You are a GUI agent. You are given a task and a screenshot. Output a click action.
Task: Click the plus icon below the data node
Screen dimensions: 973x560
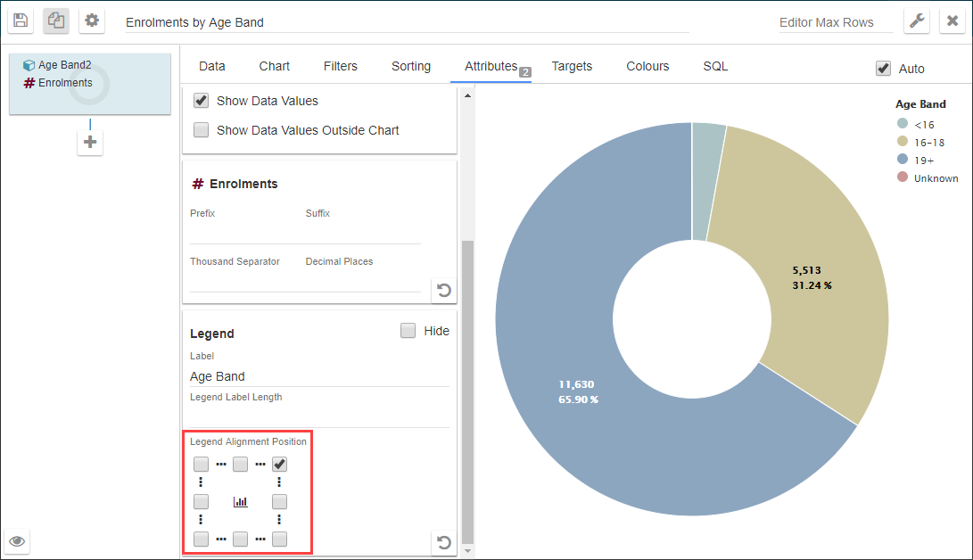tap(90, 143)
